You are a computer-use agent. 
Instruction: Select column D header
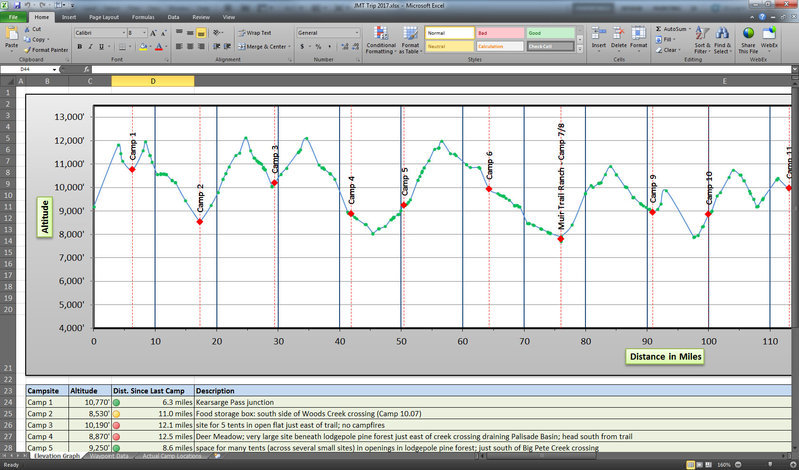[153, 81]
